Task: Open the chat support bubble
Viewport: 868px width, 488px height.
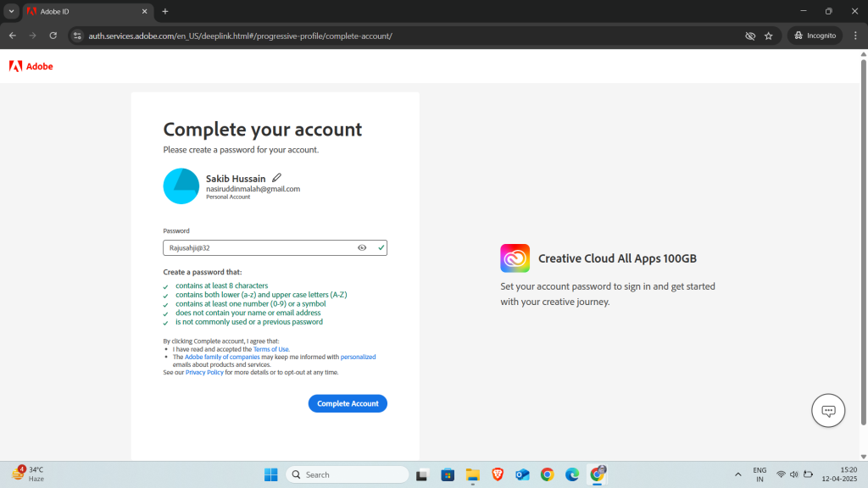Action: click(x=828, y=411)
